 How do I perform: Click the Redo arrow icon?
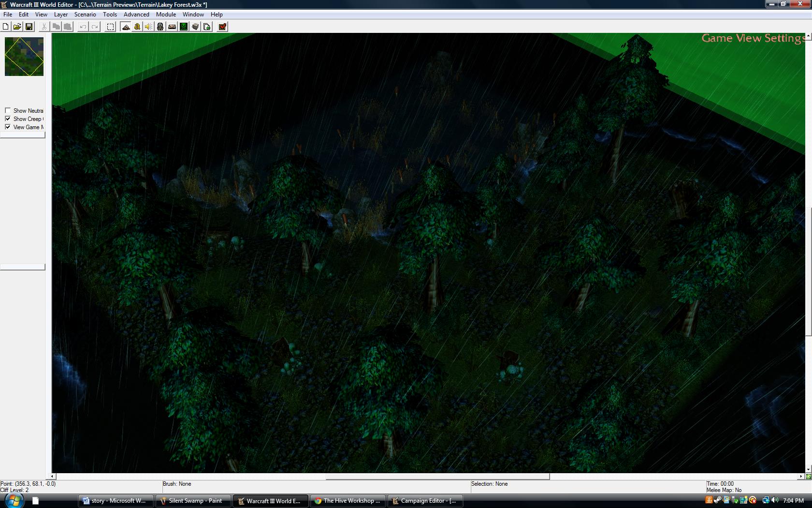point(95,27)
